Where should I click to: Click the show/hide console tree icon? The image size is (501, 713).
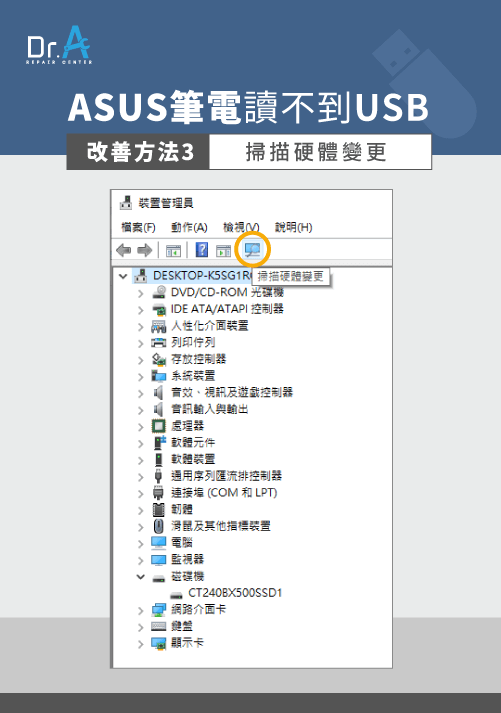tap(173, 251)
